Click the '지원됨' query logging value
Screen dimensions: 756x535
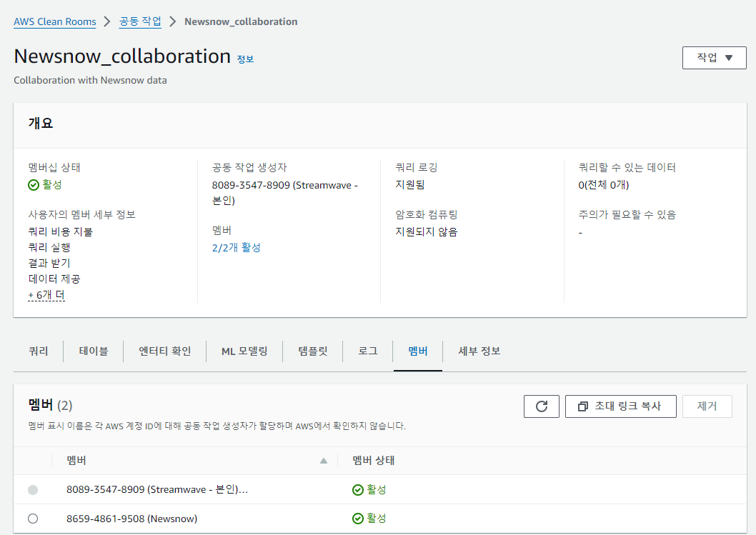(410, 184)
